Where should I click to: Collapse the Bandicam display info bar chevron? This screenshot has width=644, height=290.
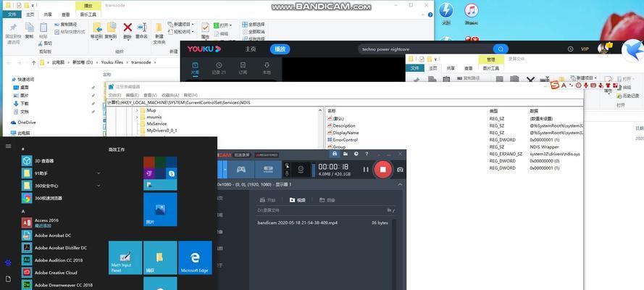(x=400, y=185)
